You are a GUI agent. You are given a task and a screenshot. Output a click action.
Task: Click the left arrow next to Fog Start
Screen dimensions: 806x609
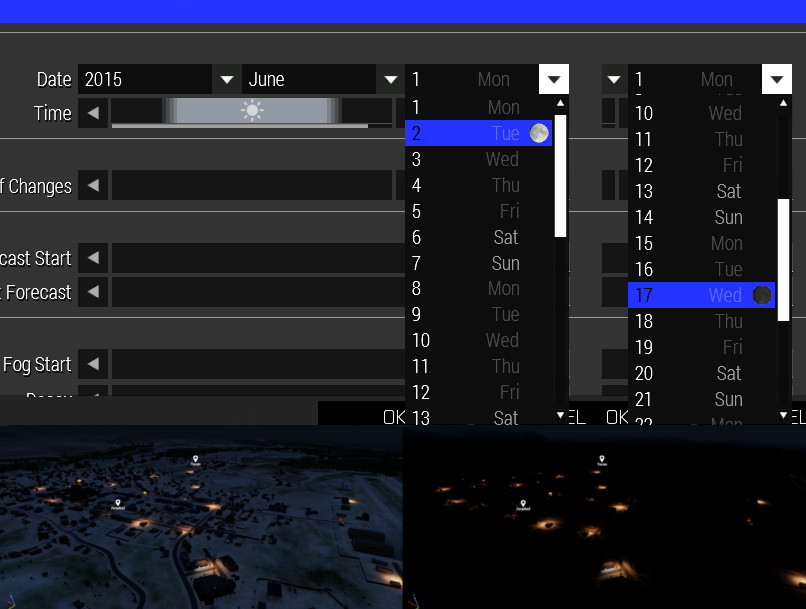93,364
